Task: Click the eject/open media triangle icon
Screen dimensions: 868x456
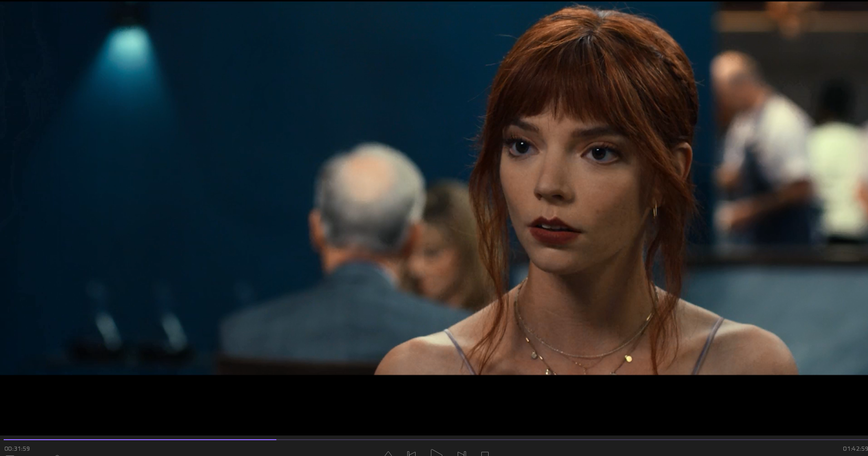Action: tap(388, 453)
